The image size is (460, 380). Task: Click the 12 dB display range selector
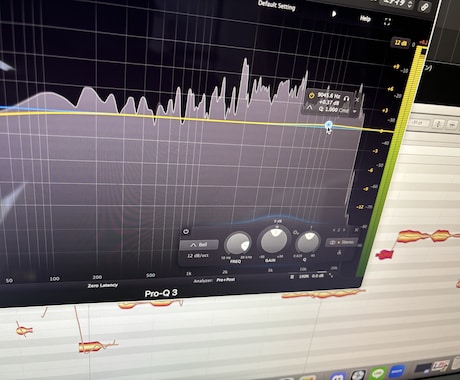coord(400,43)
